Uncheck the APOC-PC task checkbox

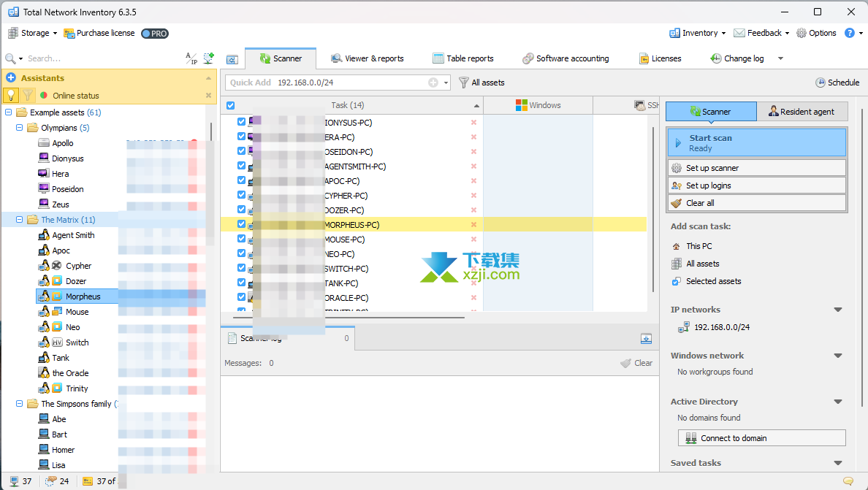241,180
